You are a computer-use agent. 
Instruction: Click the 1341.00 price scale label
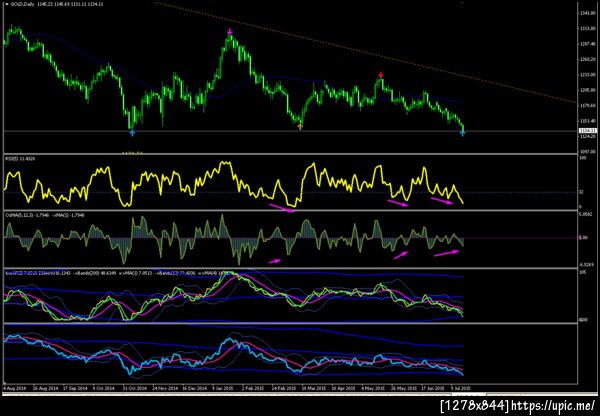(586, 13)
